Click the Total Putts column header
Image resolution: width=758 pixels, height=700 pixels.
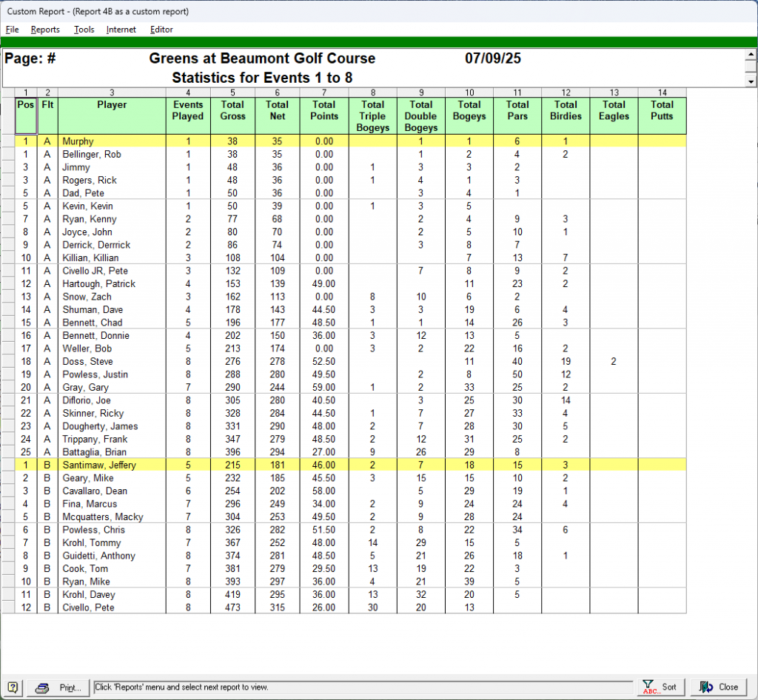662,111
